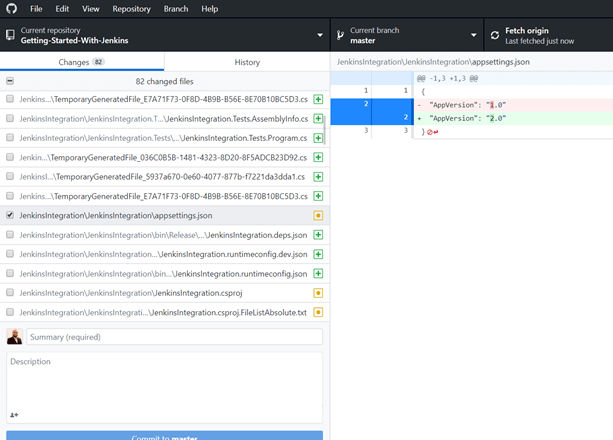
Task: Click the appsettings.json diff path header
Action: pyautogui.click(x=433, y=62)
